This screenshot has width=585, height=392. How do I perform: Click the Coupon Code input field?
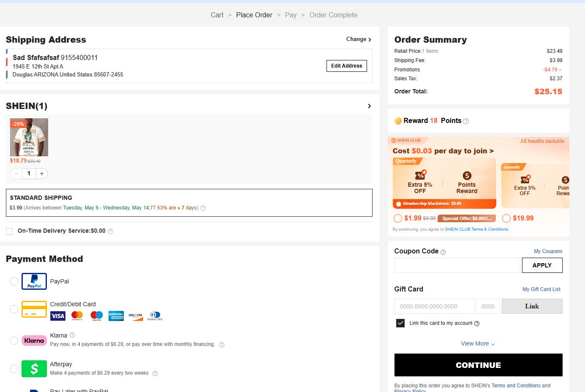coord(457,265)
